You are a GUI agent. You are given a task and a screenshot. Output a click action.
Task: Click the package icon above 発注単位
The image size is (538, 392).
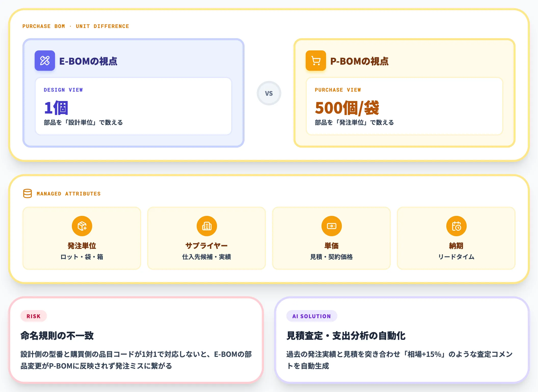click(x=82, y=226)
